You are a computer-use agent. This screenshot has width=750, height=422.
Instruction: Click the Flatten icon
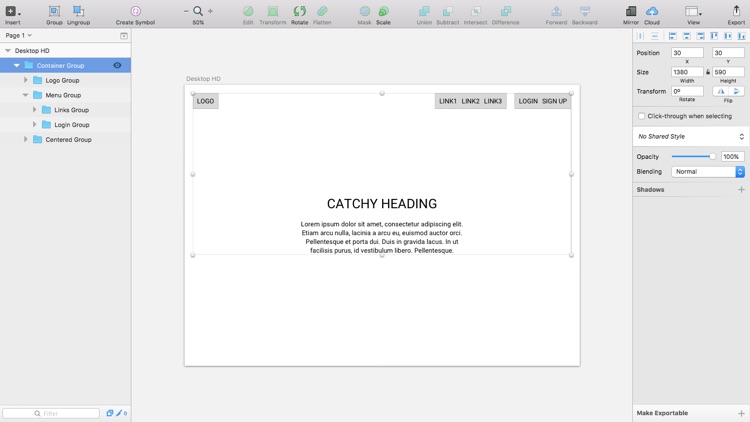[x=322, y=11]
